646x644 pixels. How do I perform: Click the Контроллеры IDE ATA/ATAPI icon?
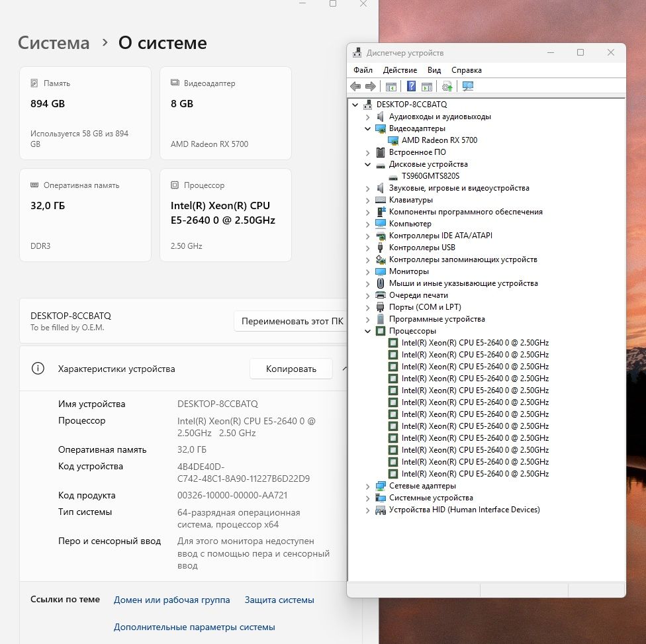coord(381,236)
